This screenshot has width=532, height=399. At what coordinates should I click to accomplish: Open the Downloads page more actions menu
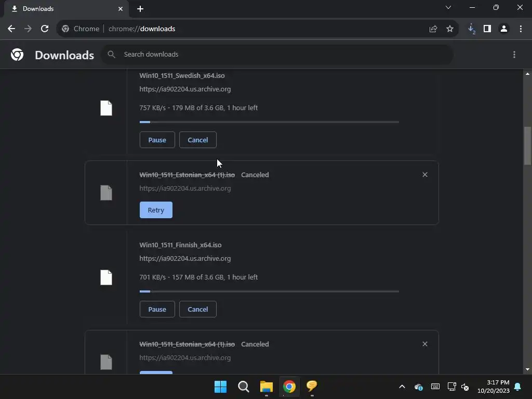click(x=514, y=55)
